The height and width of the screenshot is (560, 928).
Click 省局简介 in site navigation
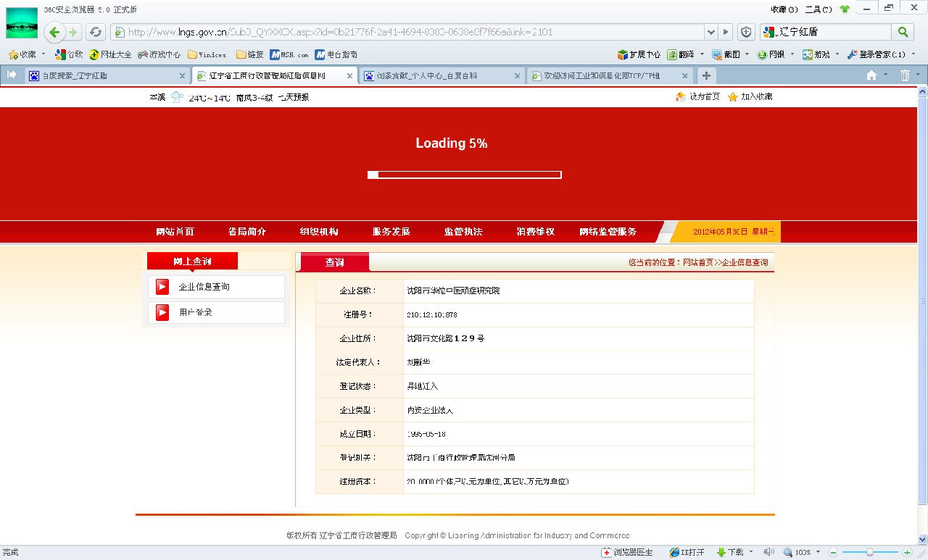point(247,232)
